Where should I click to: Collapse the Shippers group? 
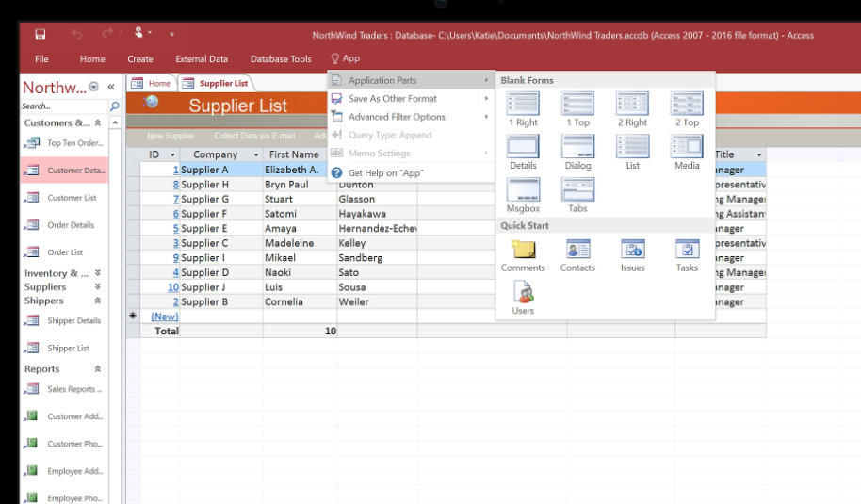pos(98,301)
